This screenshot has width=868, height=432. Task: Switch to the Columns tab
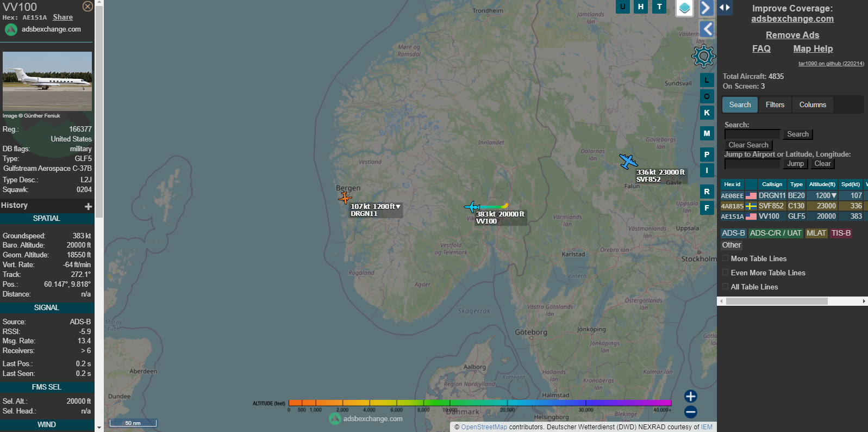coord(813,104)
